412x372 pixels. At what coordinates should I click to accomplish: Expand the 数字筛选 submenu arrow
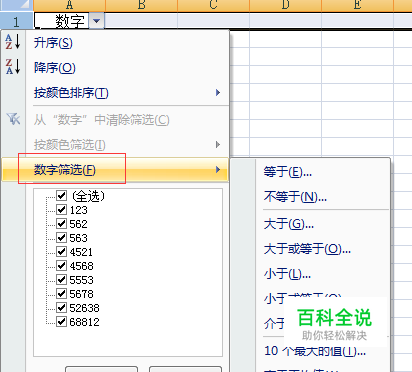(x=218, y=170)
